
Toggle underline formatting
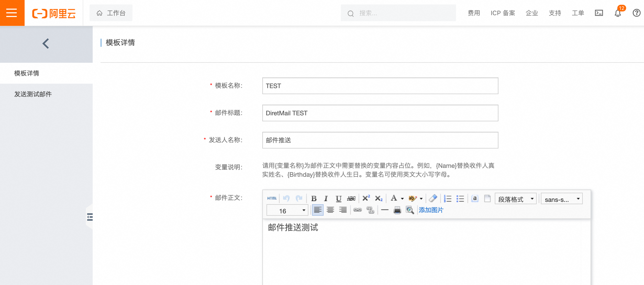click(338, 199)
